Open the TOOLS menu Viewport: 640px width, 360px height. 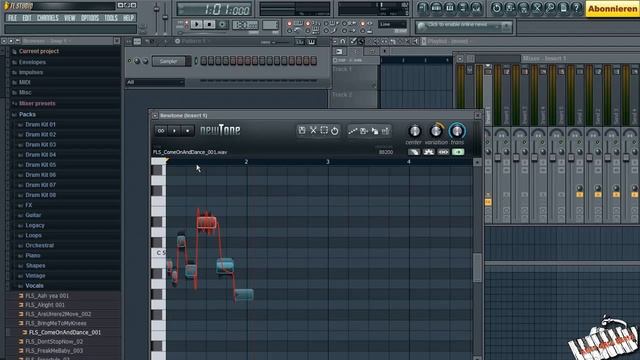[111, 18]
